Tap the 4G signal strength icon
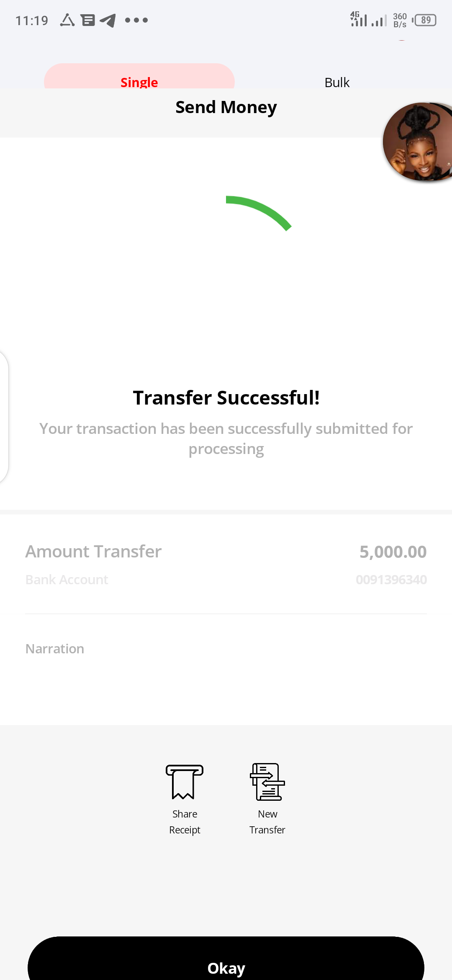This screenshot has height=980, width=452. pyautogui.click(x=359, y=19)
